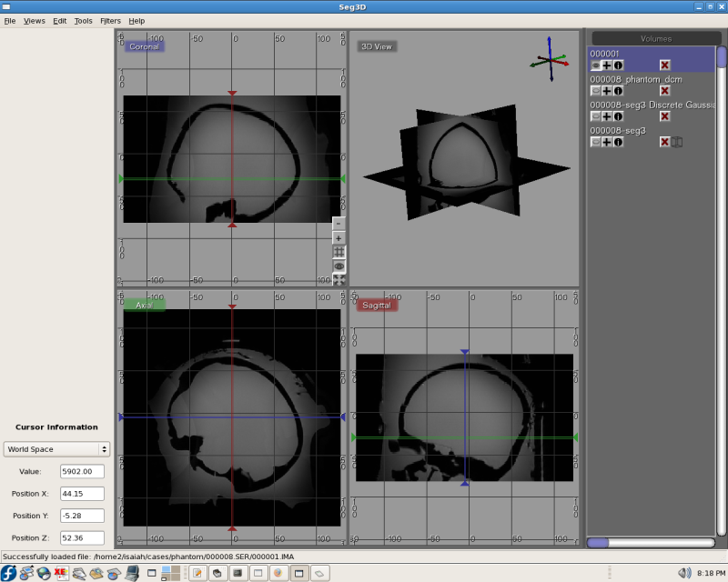
Task: Open the World Space dropdown
Action: 56,449
